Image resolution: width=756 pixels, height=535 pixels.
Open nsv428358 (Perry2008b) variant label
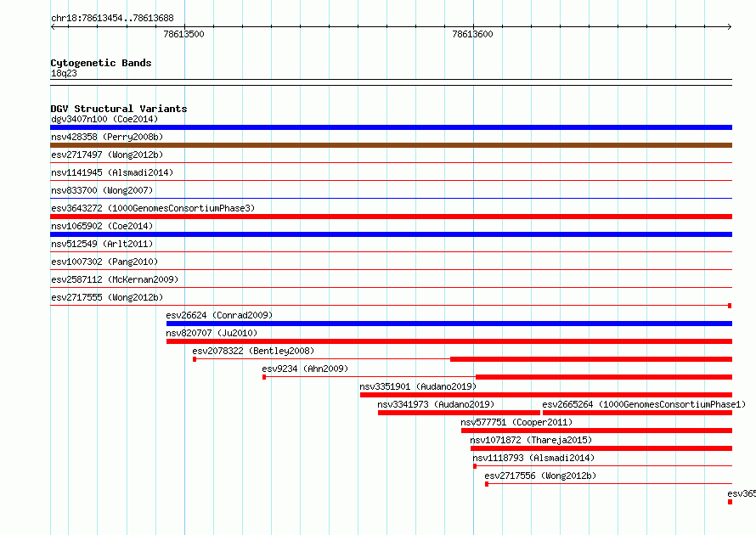point(107,137)
